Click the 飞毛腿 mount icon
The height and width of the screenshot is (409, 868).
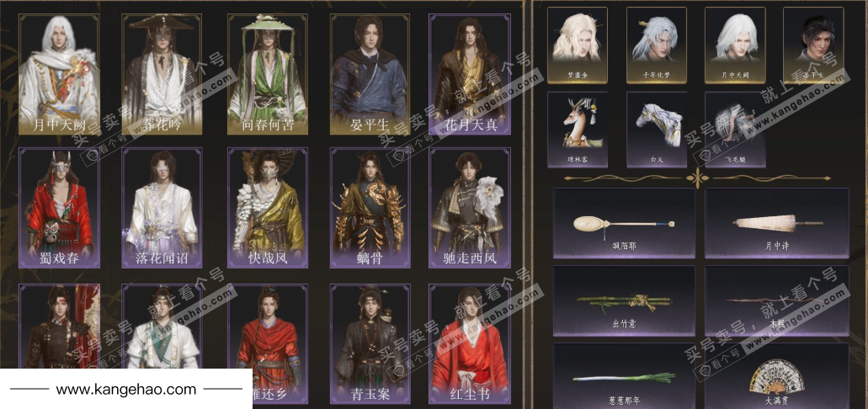[735, 130]
